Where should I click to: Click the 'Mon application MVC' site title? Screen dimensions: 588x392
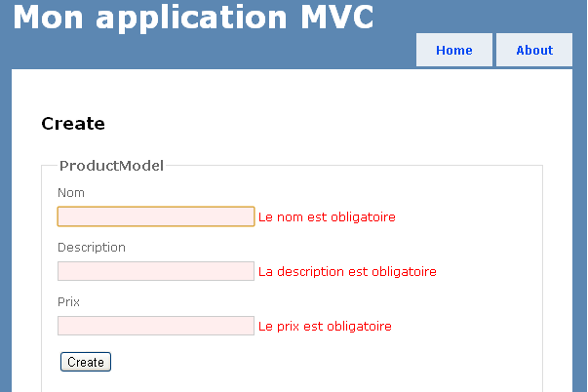click(x=193, y=18)
